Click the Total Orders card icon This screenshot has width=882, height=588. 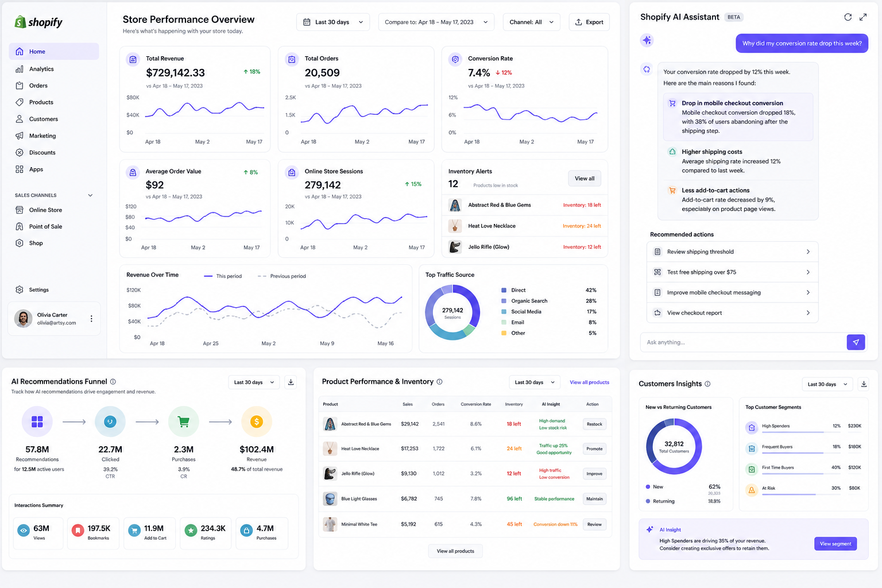click(292, 59)
